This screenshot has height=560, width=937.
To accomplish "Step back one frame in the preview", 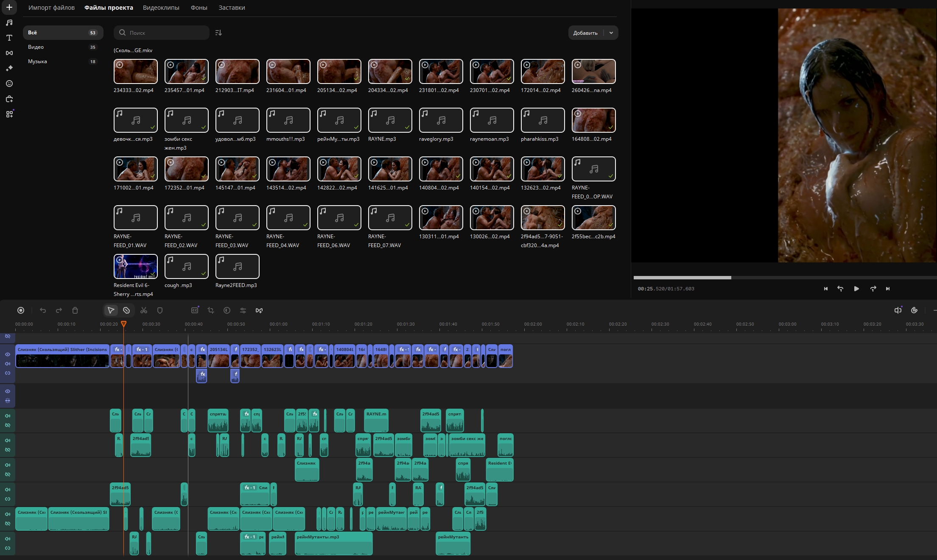I will click(840, 289).
